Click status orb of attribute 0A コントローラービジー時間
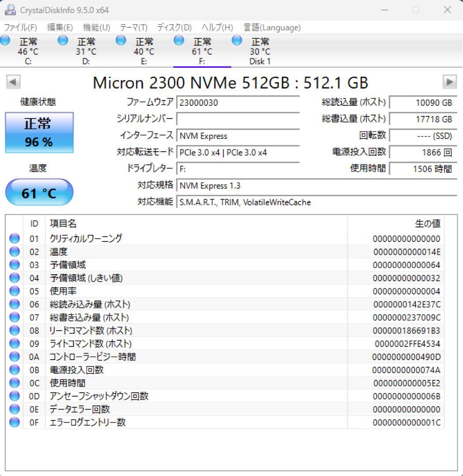463x476 pixels. click(x=15, y=357)
